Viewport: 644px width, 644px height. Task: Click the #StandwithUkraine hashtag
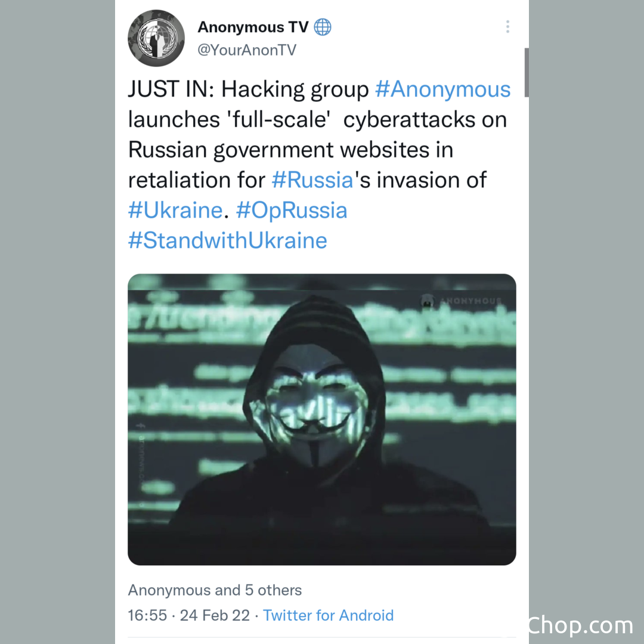click(228, 240)
